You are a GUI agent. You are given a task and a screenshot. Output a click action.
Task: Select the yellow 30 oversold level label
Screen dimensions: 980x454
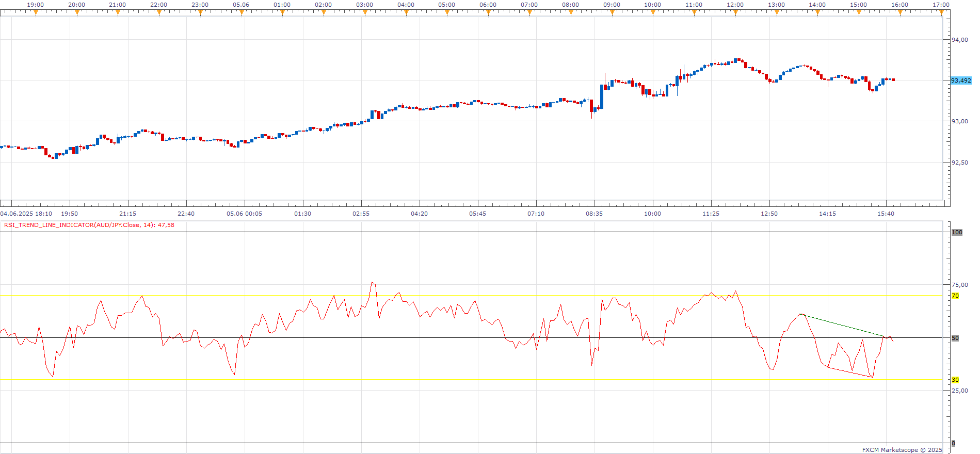coord(955,380)
